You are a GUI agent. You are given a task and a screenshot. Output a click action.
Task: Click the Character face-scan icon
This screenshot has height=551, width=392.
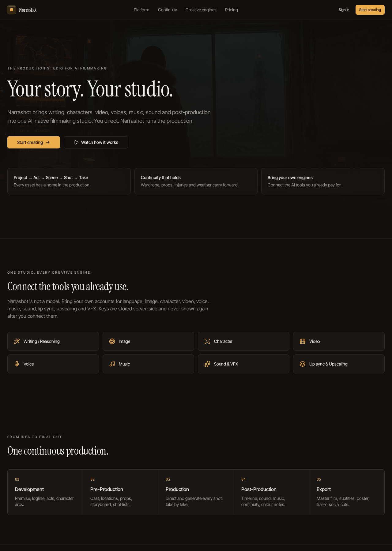pyautogui.click(x=207, y=341)
